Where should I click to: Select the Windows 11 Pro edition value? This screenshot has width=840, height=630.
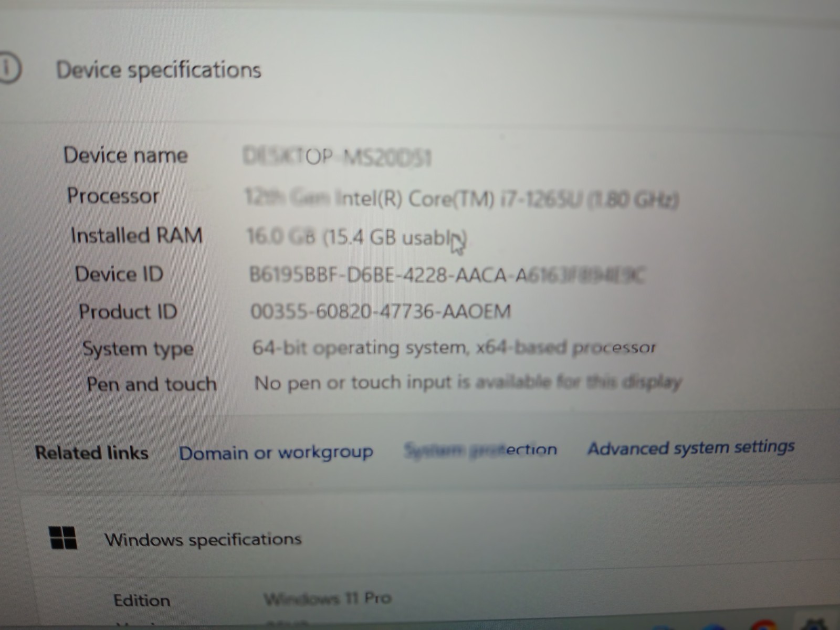[x=328, y=598]
